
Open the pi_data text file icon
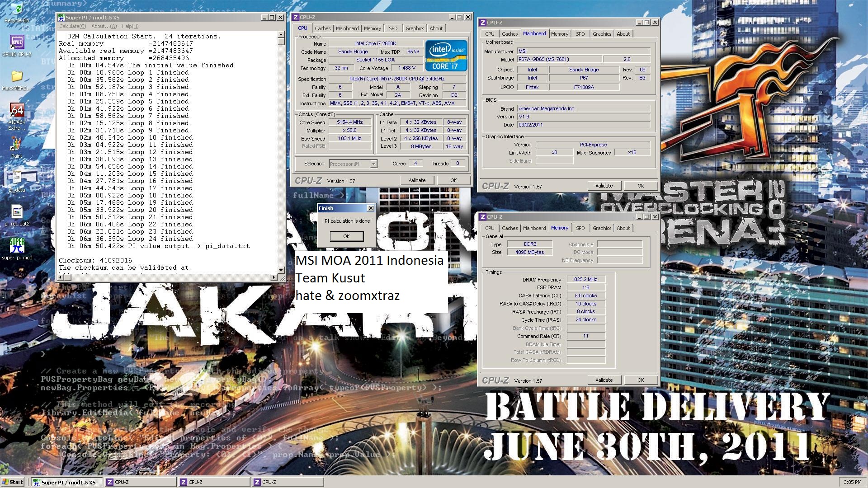[17, 178]
